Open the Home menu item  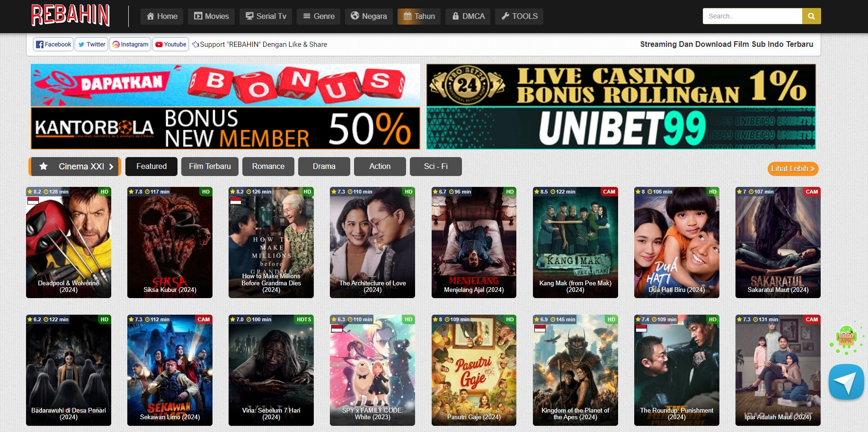tap(162, 16)
